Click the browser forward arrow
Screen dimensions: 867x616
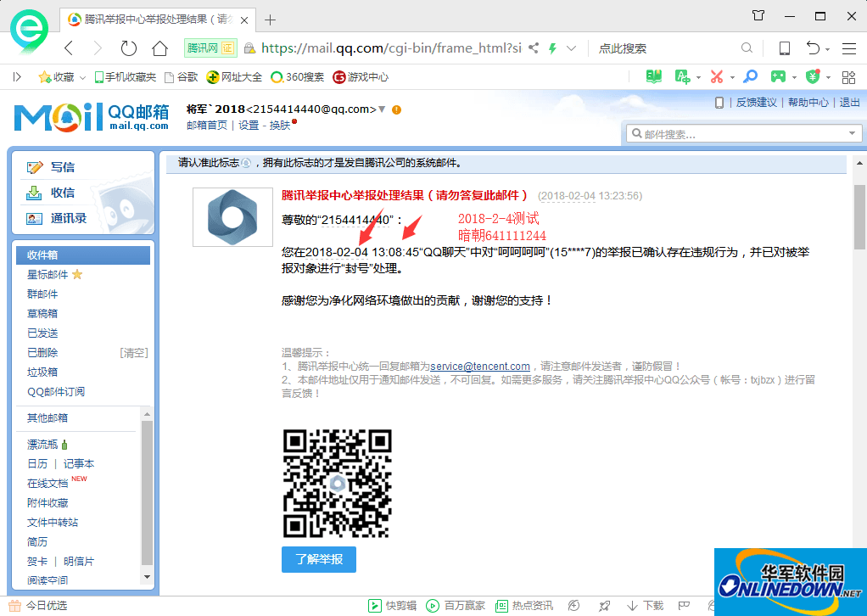(98, 48)
